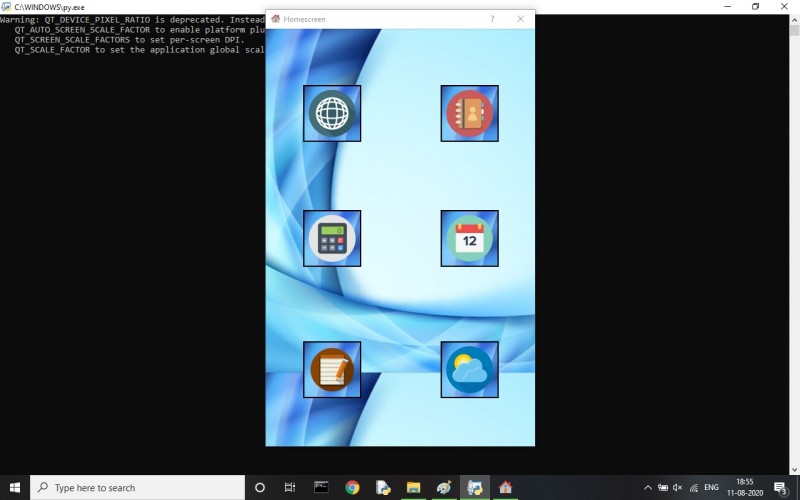Select the Homescreen house taskbar icon
Viewport: 800px width, 500px height.
pos(505,488)
